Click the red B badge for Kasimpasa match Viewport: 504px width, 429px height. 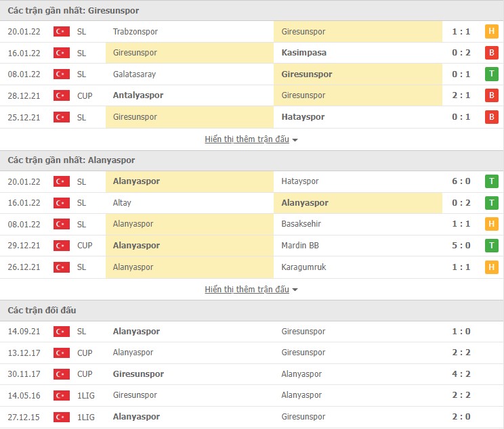[x=491, y=53]
